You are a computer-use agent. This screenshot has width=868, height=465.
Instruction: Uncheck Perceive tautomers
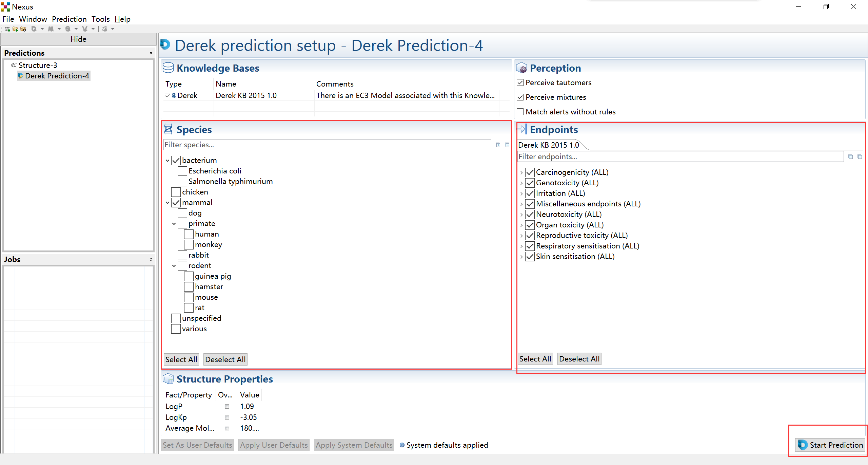click(x=520, y=82)
